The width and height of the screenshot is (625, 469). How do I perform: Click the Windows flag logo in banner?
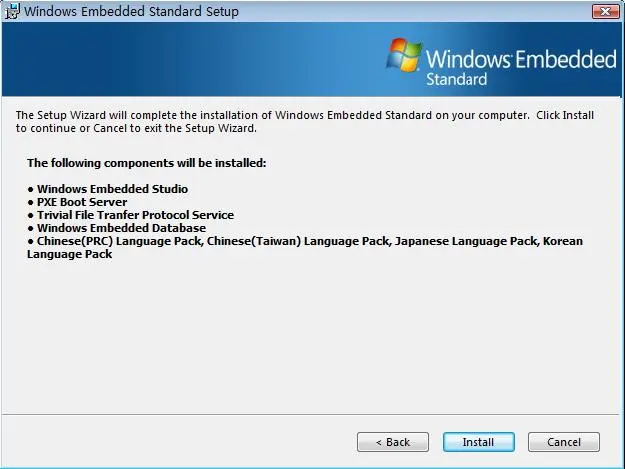click(404, 56)
